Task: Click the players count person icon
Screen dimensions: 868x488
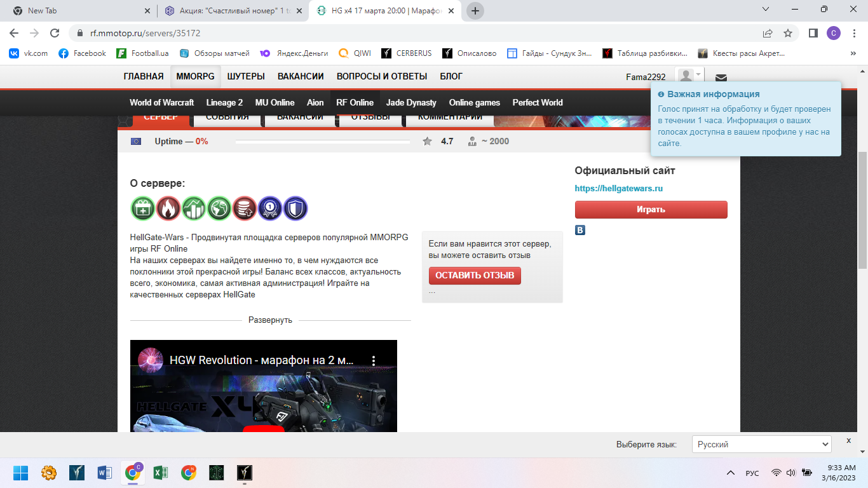Action: [472, 141]
